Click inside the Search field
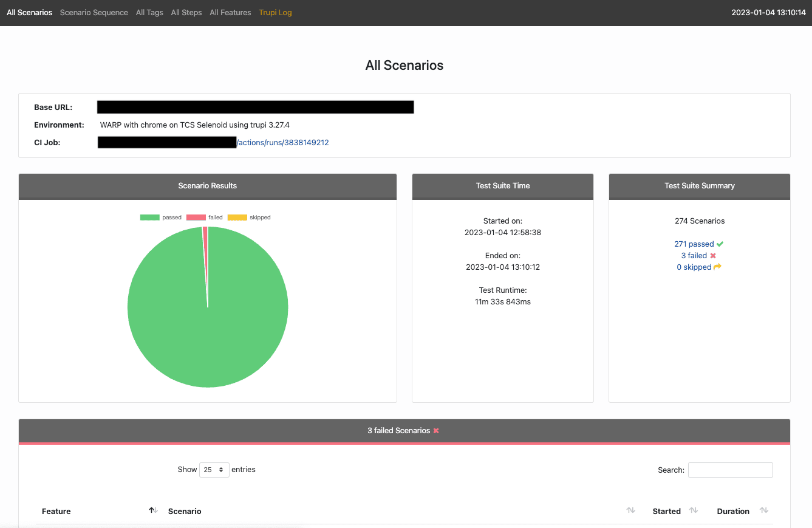This screenshot has width=812, height=528. (729, 470)
